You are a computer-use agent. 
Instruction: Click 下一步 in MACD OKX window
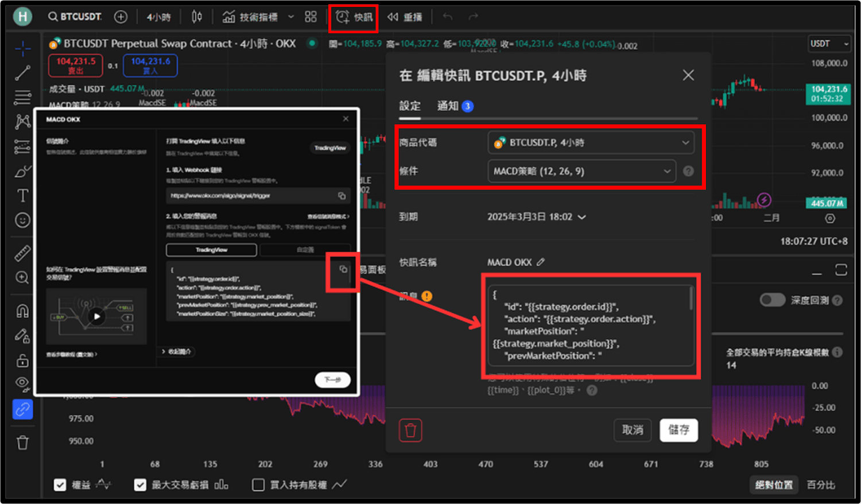332,379
